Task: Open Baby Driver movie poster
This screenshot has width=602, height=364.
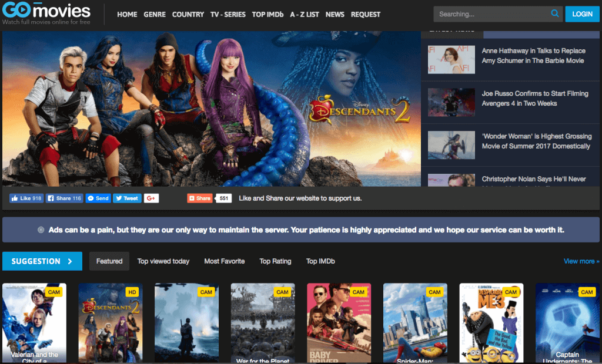Action: (339, 323)
